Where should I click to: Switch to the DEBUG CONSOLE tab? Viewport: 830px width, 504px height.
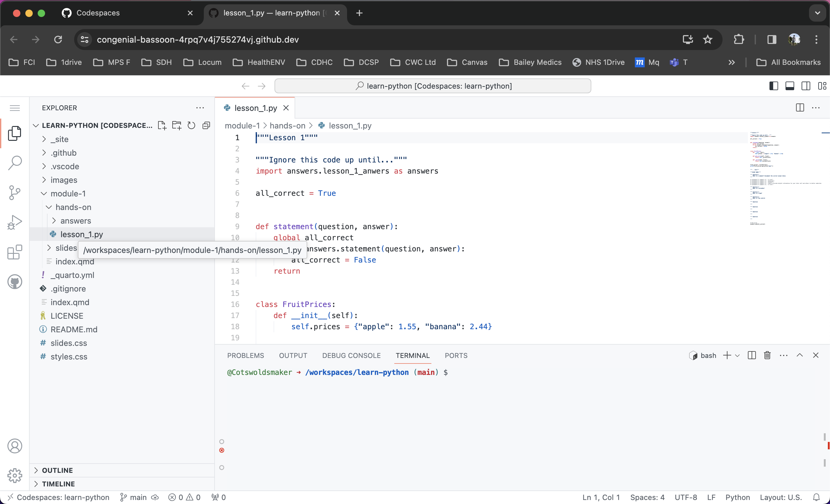(x=351, y=355)
